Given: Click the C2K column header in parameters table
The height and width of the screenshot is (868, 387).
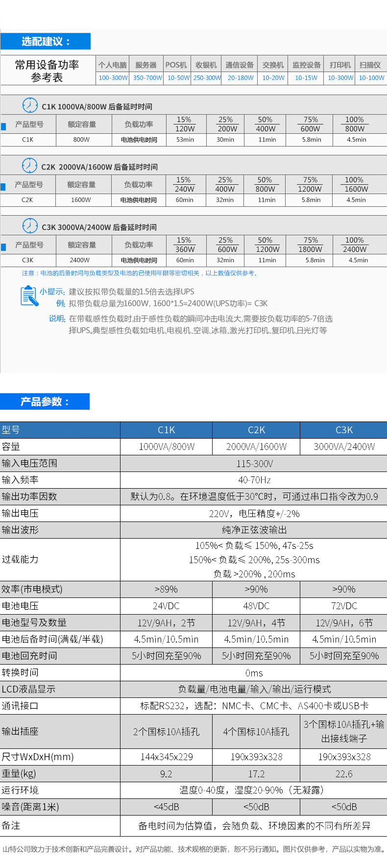Looking at the screenshot, I should tap(256, 430).
